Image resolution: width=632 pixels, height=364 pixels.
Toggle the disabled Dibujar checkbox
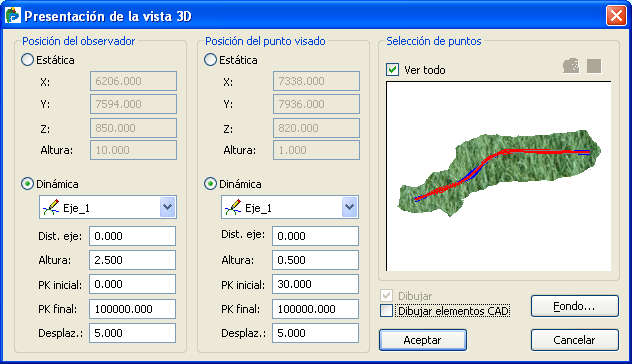click(x=387, y=295)
